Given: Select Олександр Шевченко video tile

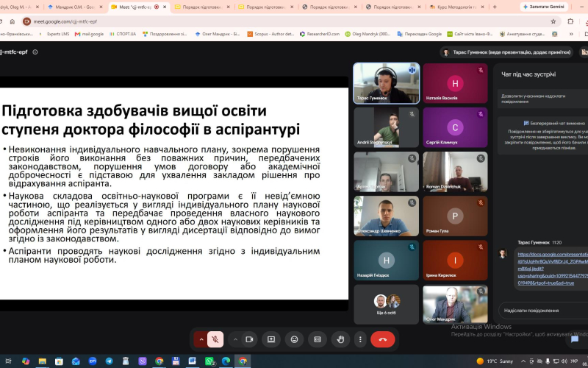Looking at the screenshot, I should tap(387, 216).
